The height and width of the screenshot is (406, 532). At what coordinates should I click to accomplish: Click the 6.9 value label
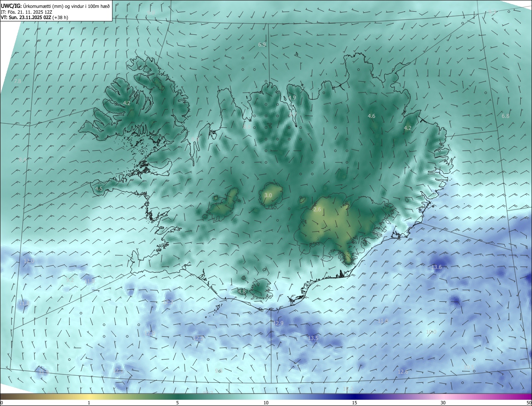[262, 44]
